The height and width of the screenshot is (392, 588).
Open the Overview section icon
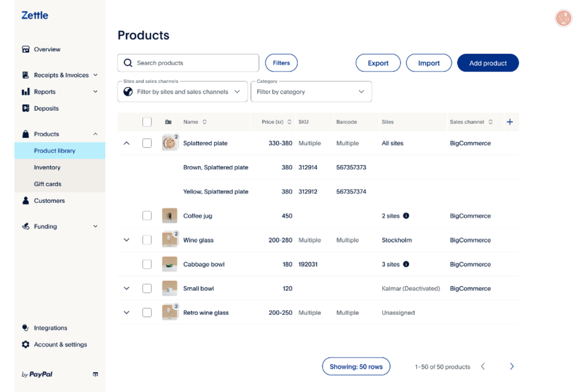25,49
